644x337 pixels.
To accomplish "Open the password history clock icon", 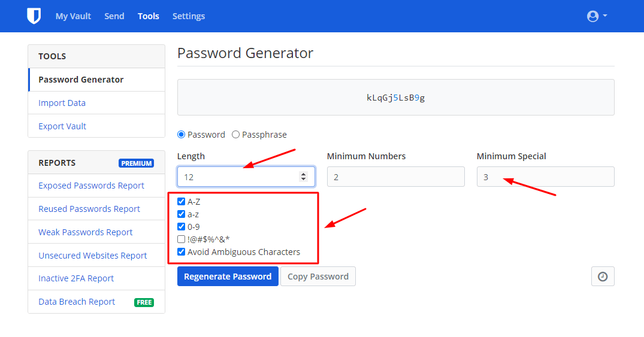I will [603, 277].
